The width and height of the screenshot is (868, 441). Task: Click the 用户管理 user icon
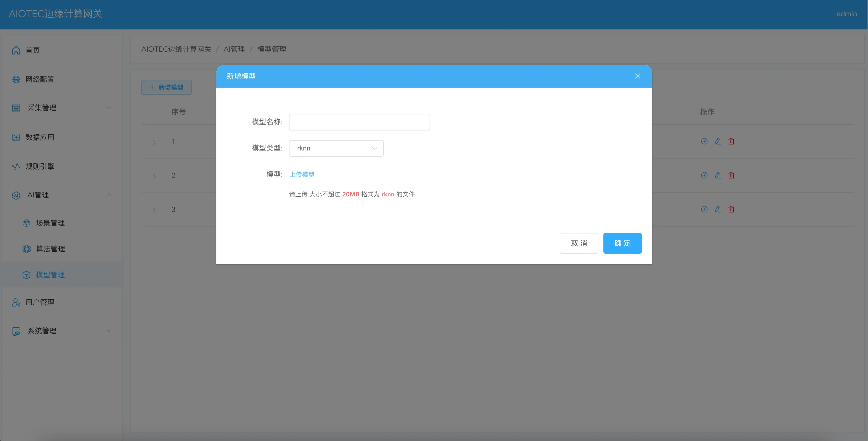(x=16, y=302)
